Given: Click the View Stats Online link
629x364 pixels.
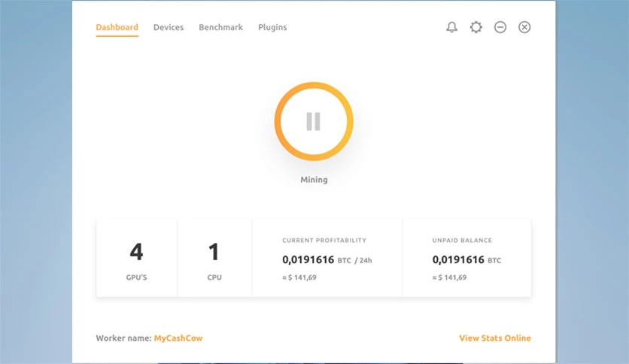Looking at the screenshot, I should pyautogui.click(x=495, y=338).
